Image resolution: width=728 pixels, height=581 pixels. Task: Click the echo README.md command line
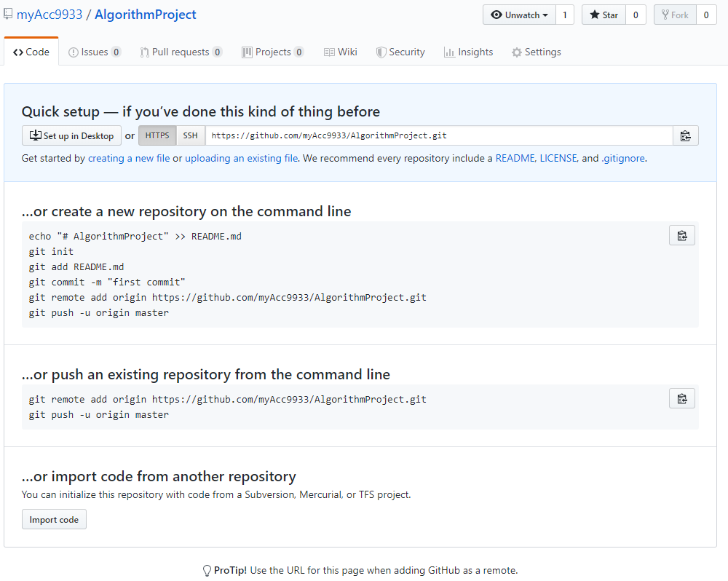click(x=135, y=237)
